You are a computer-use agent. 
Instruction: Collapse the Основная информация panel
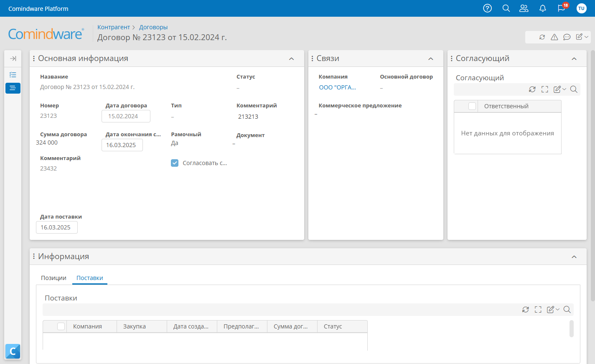[x=291, y=59]
